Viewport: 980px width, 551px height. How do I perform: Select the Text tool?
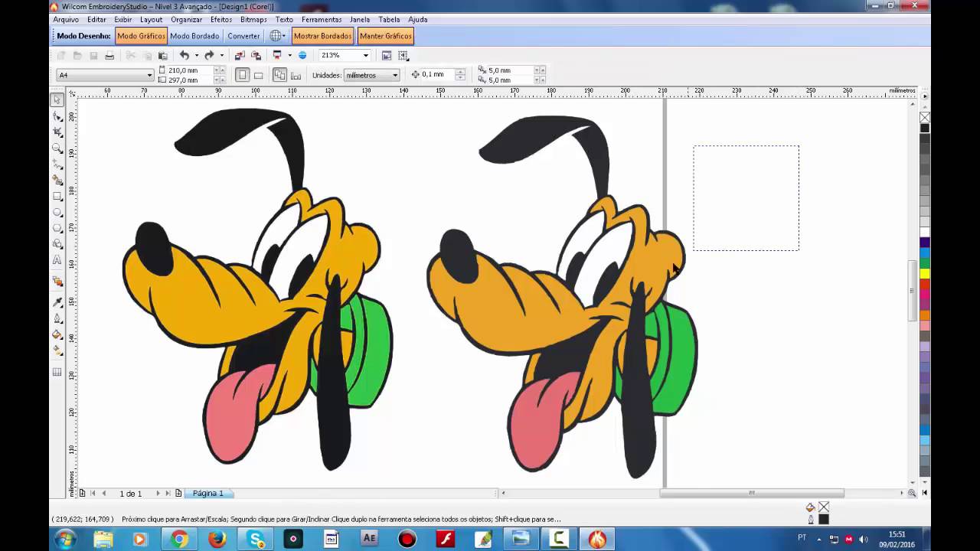click(x=57, y=259)
